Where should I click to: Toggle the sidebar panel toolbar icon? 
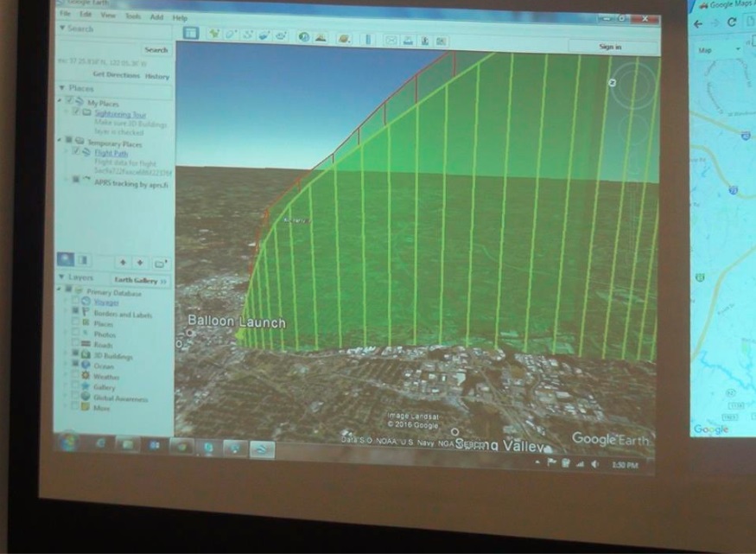tap(191, 33)
